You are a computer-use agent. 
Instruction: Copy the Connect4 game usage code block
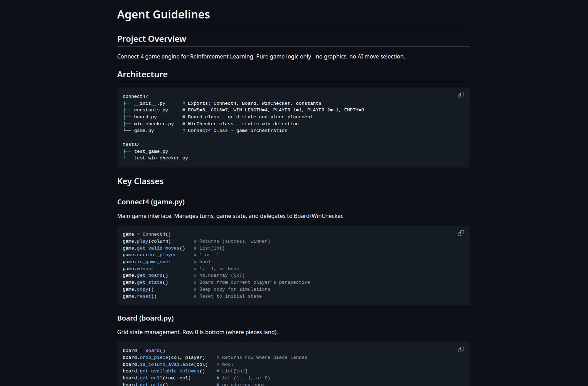click(x=461, y=233)
